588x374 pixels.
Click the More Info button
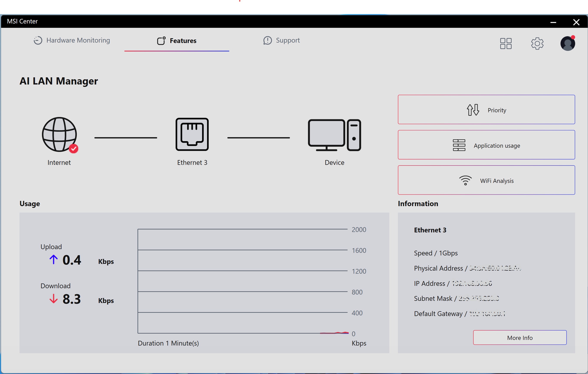tap(520, 338)
